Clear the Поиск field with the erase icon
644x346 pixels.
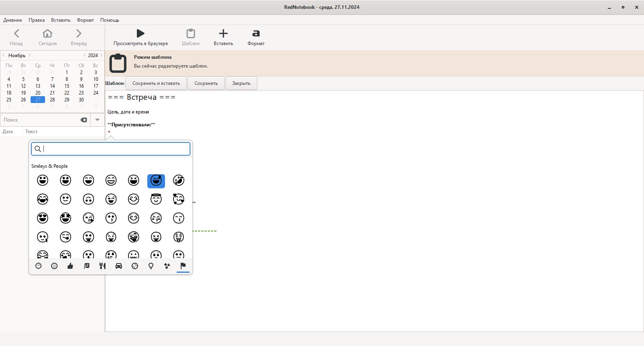84,120
